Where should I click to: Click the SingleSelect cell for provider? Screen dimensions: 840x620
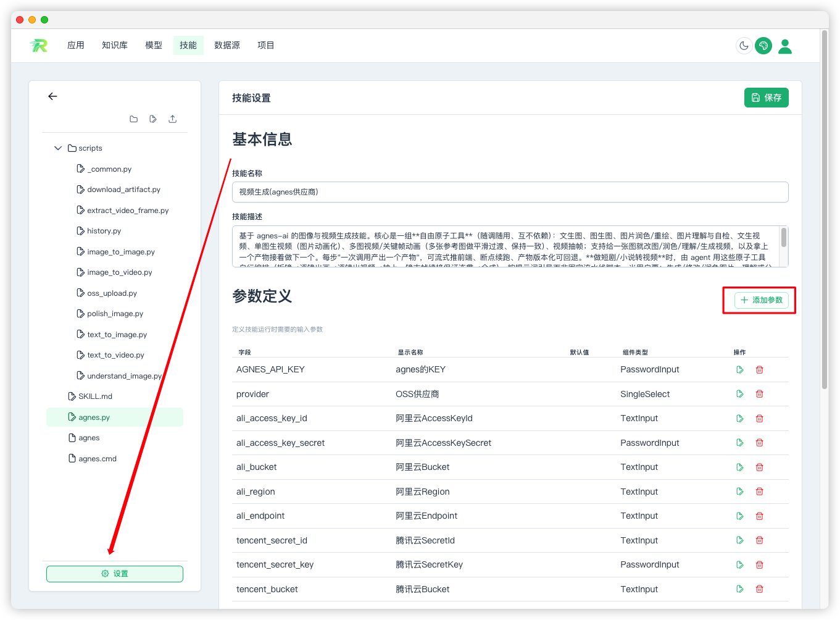coord(645,394)
